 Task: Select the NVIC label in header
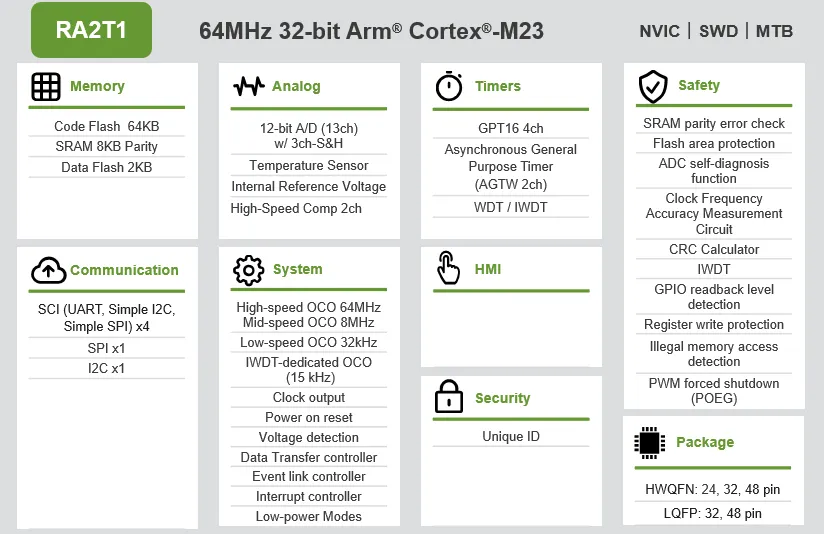click(x=660, y=31)
